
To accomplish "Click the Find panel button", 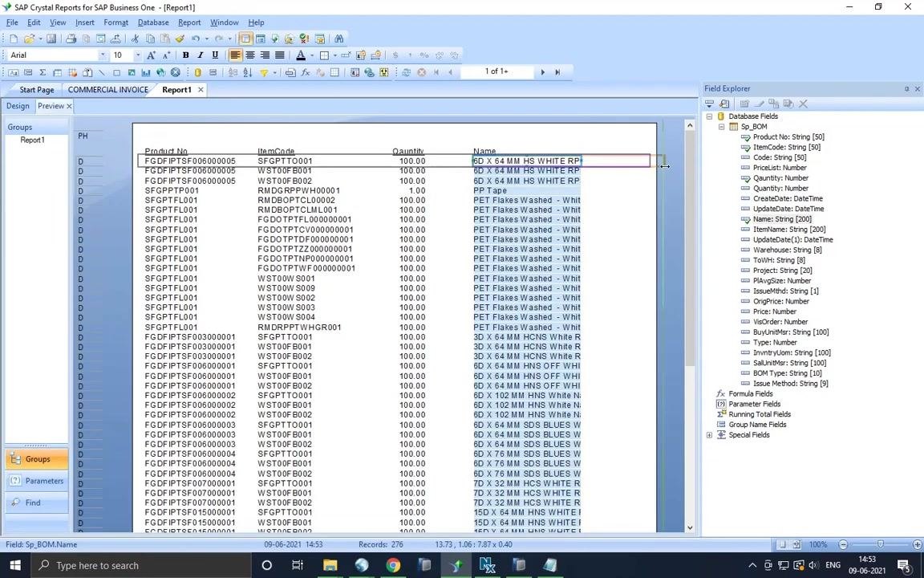I will 37,503.
